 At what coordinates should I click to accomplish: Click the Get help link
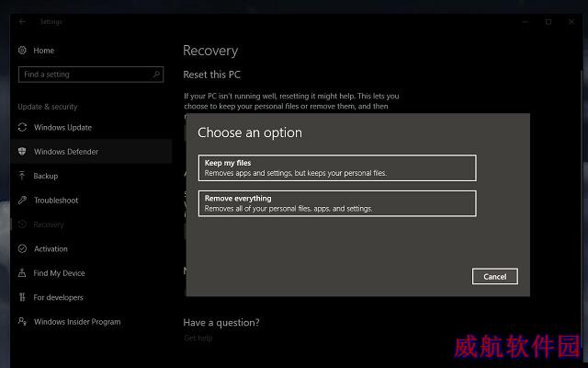click(x=198, y=338)
